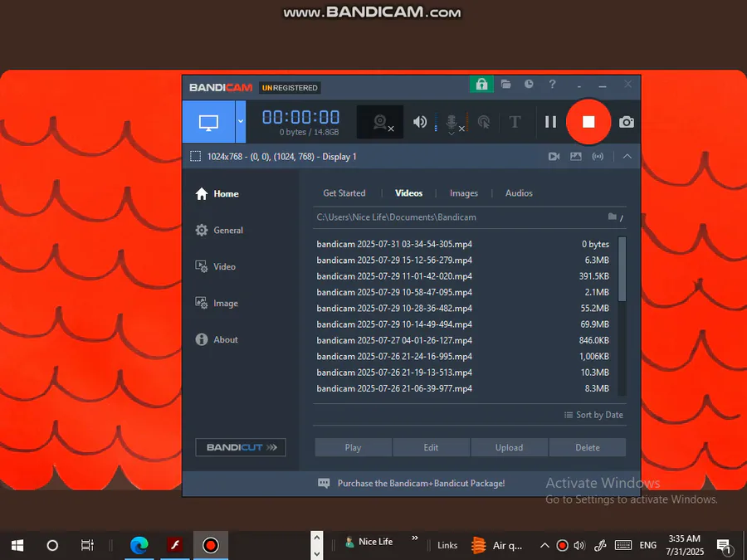Viewport: 747px width, 560px height.
Task: Show hidden tray icons chevron
Action: (544, 546)
